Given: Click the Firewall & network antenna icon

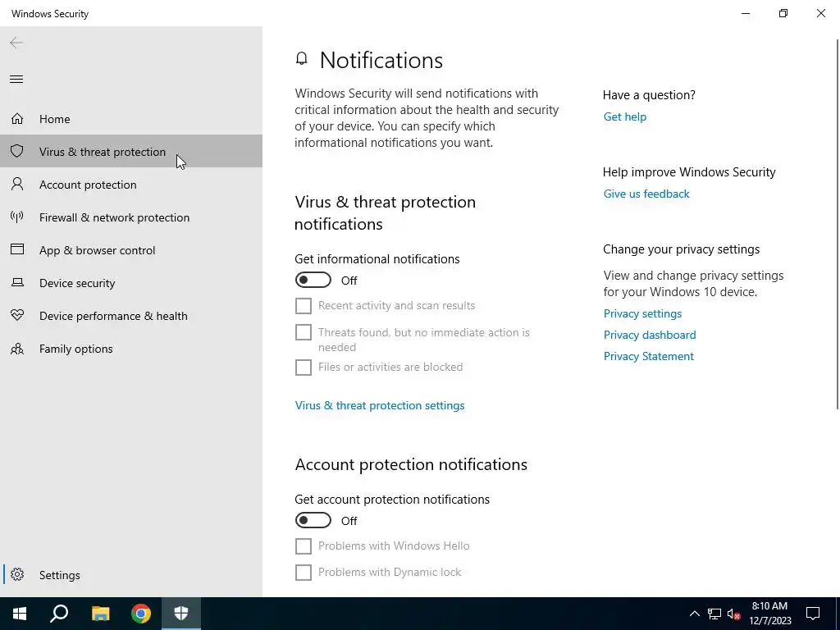Looking at the screenshot, I should point(17,217).
